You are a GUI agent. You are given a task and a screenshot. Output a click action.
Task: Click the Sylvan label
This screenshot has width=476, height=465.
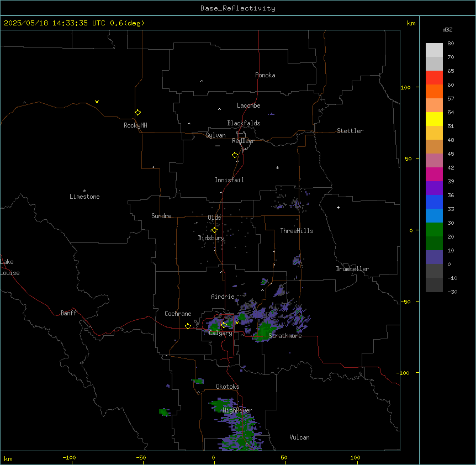[x=215, y=135]
